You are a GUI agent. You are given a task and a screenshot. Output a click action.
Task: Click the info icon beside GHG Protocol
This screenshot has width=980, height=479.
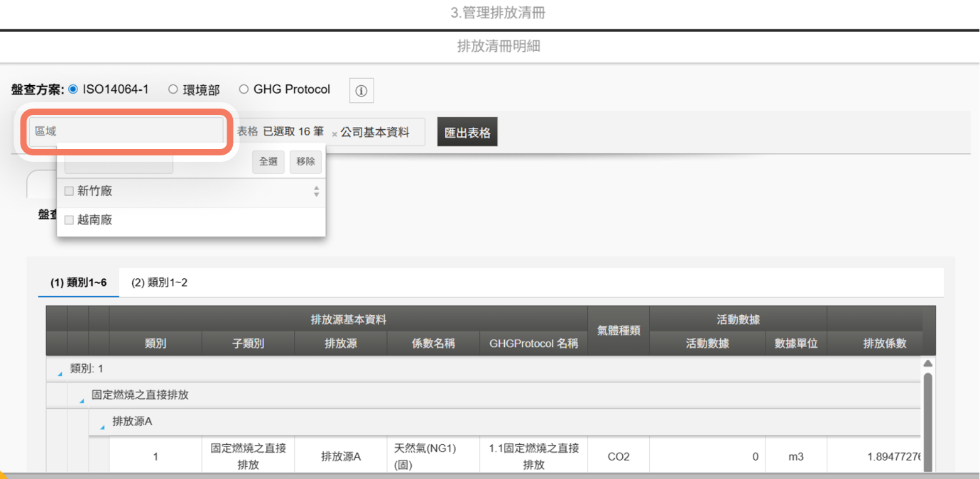click(361, 91)
